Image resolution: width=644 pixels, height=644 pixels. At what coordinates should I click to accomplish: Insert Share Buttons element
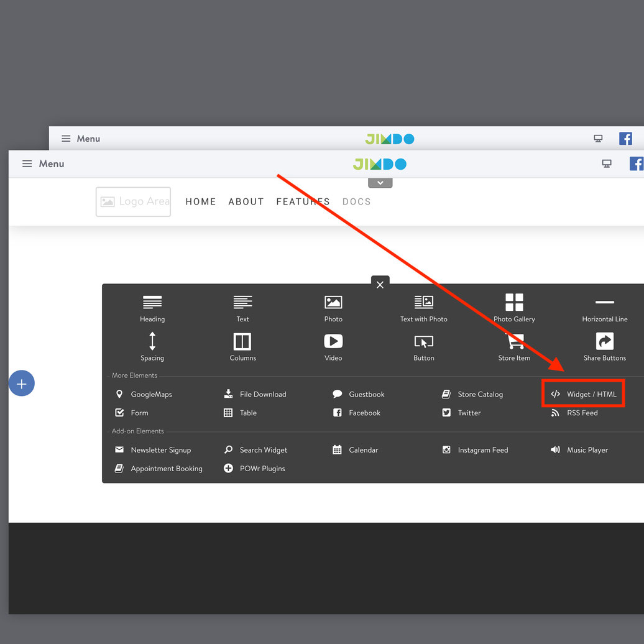[605, 347]
